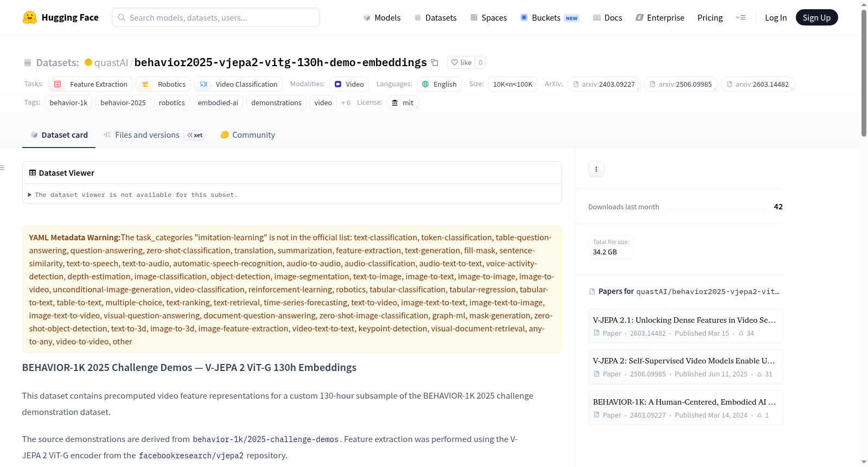The width and height of the screenshot is (868, 467).
Task: Open V-JEPA 2: Self-Supervised Video Models paper
Action: tap(685, 367)
